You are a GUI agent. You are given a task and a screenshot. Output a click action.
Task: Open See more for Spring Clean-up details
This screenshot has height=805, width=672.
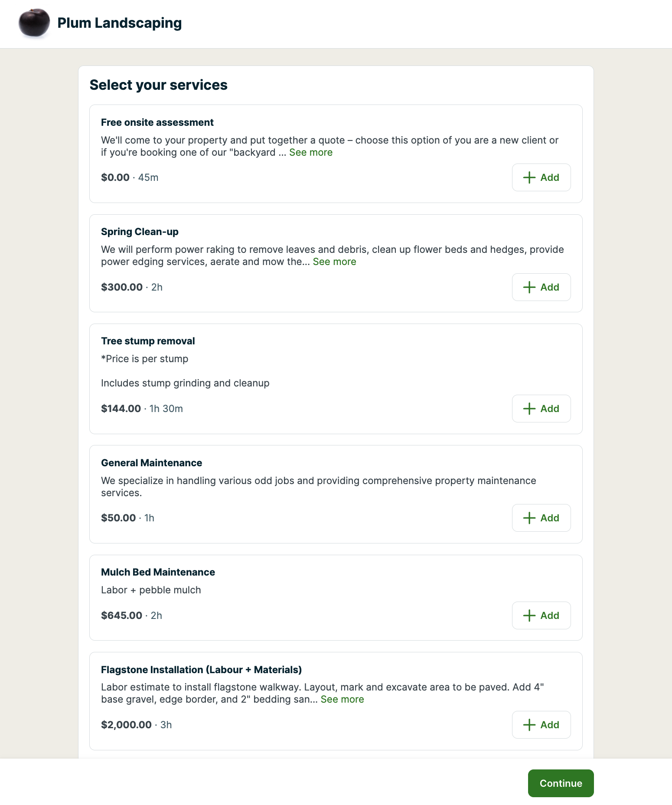pos(335,262)
